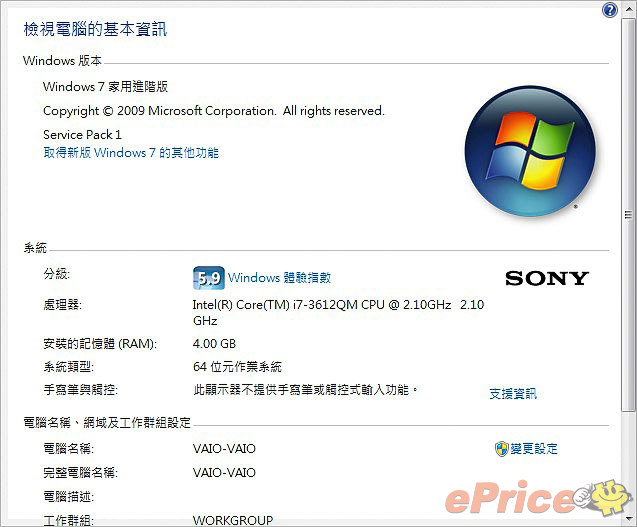Image resolution: width=637 pixels, height=527 pixels.
Task: Click the shield icon beside 變更設定
Action: click(502, 449)
